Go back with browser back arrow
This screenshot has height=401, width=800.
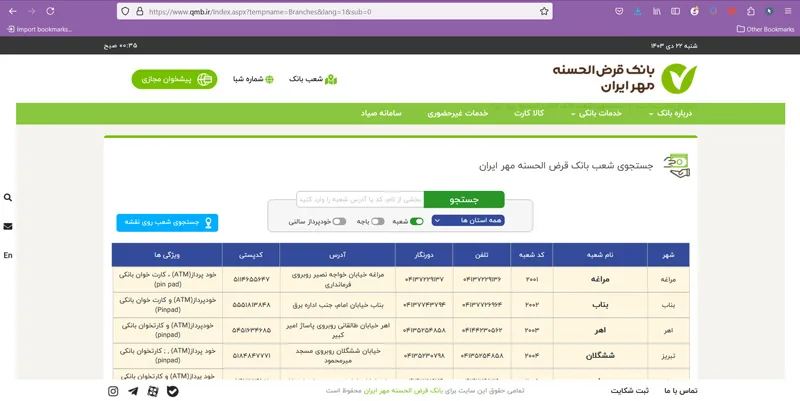coord(13,11)
